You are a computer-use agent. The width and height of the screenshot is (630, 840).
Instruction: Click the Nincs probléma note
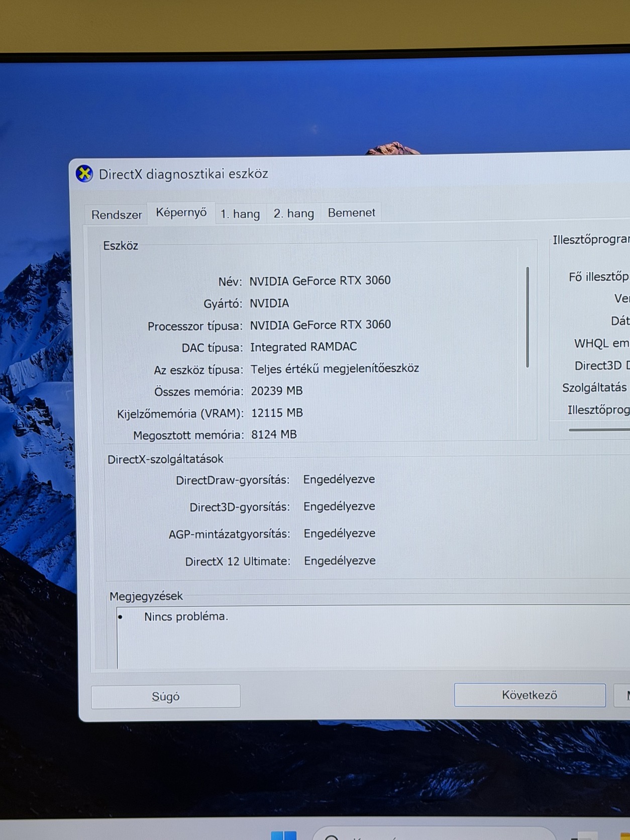(x=186, y=616)
